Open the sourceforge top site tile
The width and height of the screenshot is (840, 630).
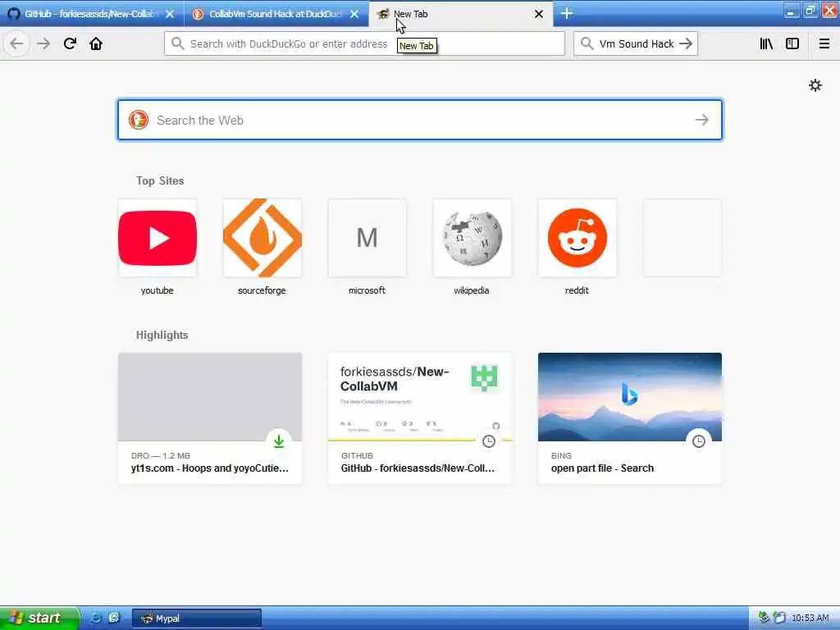262,238
